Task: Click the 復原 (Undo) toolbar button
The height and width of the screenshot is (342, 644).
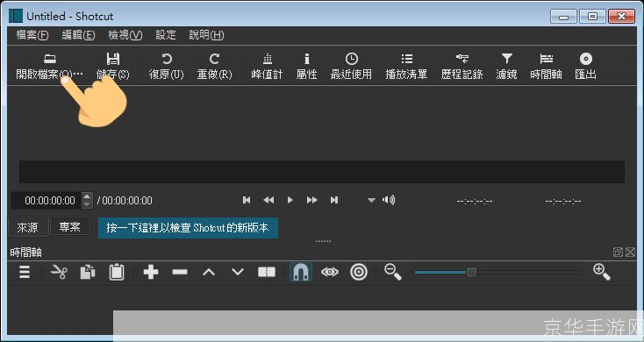Action: [167, 67]
